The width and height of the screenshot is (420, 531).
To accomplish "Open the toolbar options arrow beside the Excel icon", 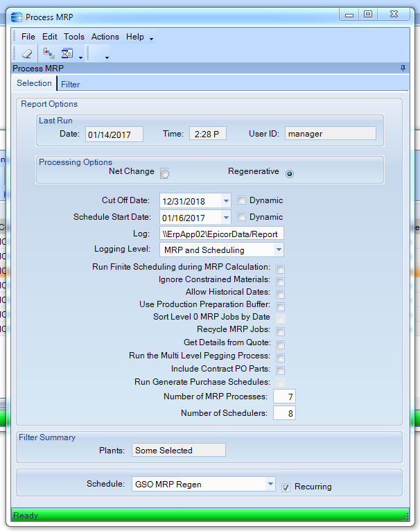I will coord(80,58).
